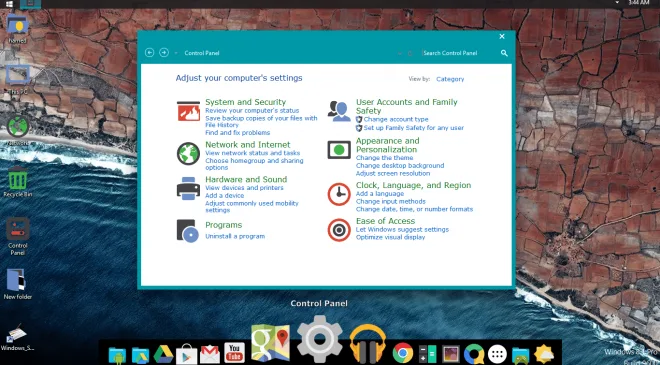Open YouTube from the dock
Image resolution: width=660 pixels, height=365 pixels.
(234, 353)
